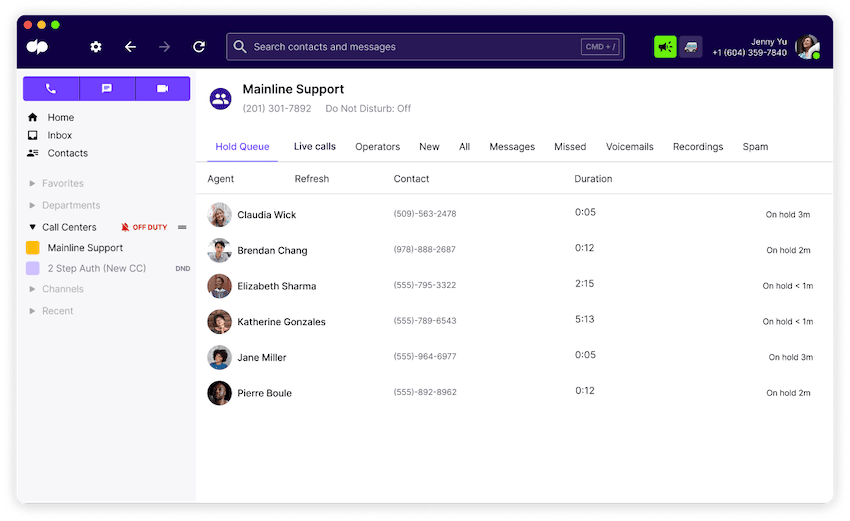This screenshot has width=850, height=521.
Task: Go back with the left arrow
Action: 130,47
